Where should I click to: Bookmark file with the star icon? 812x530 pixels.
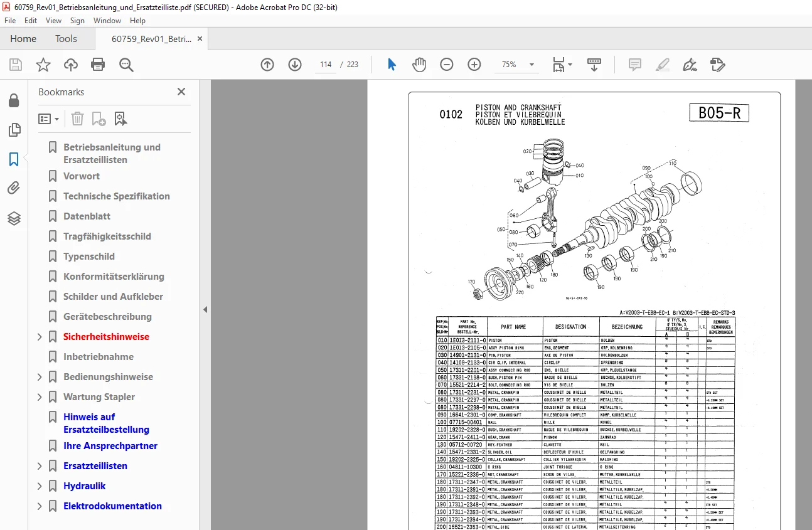pyautogui.click(x=43, y=65)
